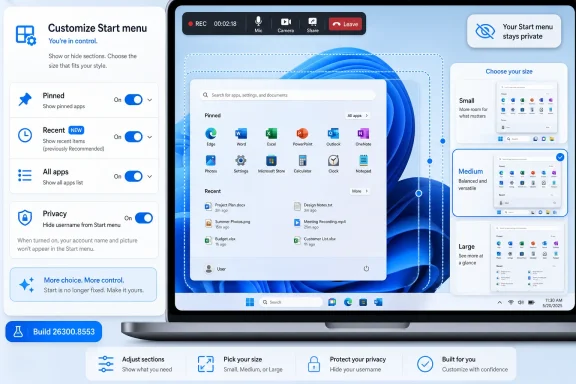
Task: Click the power icon in Start menu
Action: [x=366, y=269]
